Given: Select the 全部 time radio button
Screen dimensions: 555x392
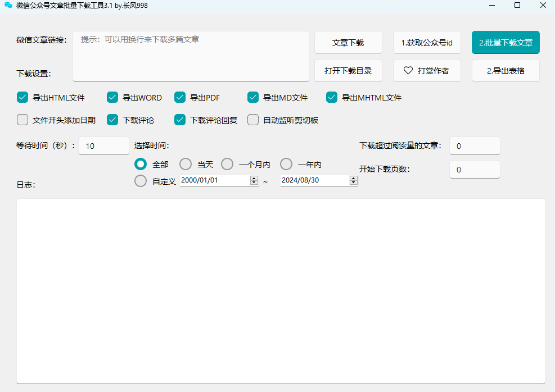Looking at the screenshot, I should (x=141, y=164).
